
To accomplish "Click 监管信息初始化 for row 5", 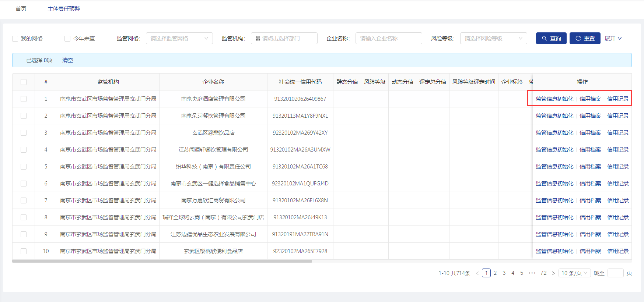I will coord(554,167).
